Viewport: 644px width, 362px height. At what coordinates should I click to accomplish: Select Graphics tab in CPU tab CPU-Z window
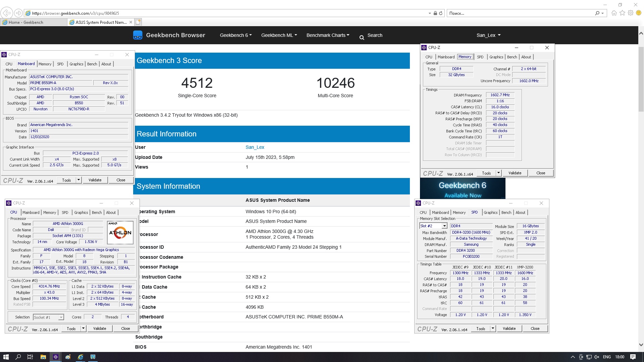(81, 213)
